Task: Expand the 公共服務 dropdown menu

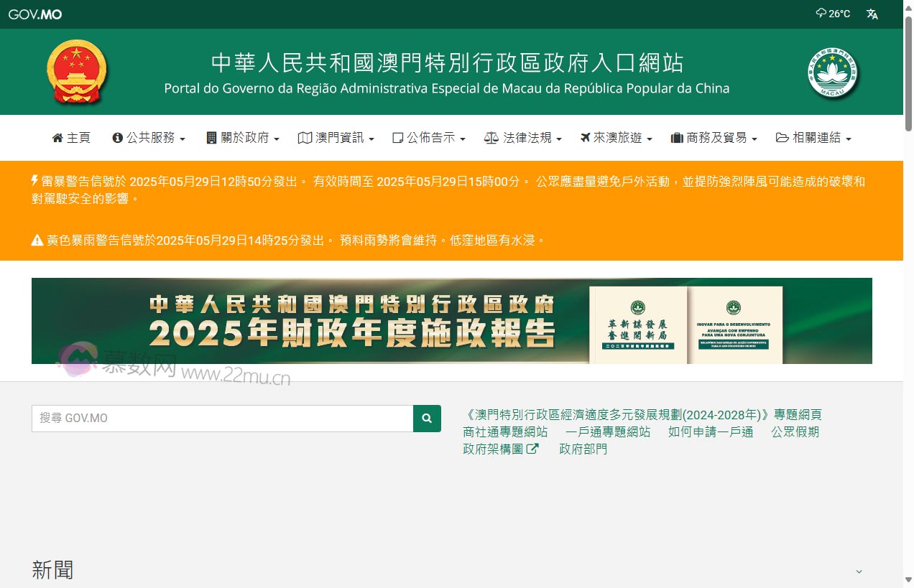Action: tap(149, 138)
